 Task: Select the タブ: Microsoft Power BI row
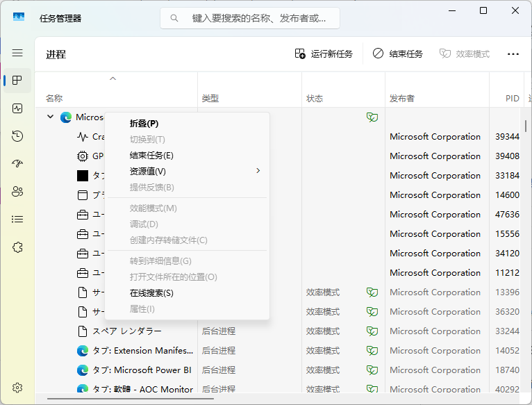pyautogui.click(x=277, y=370)
